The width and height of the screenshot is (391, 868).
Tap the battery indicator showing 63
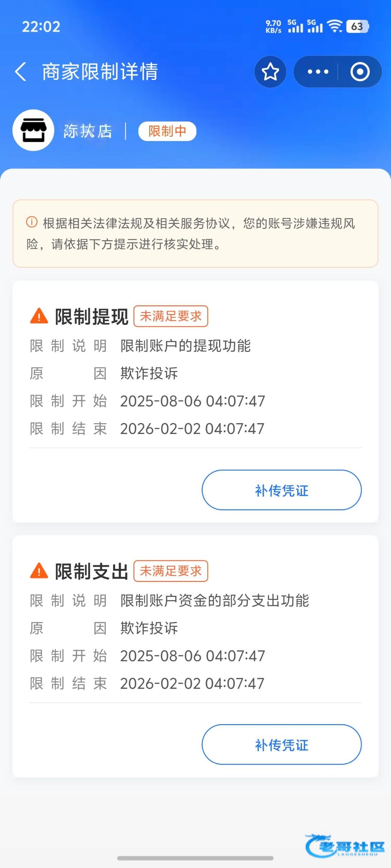point(357,26)
